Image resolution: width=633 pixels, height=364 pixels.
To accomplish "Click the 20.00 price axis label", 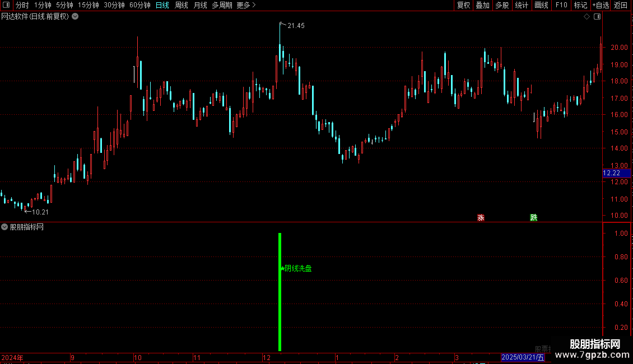I will pos(619,48).
